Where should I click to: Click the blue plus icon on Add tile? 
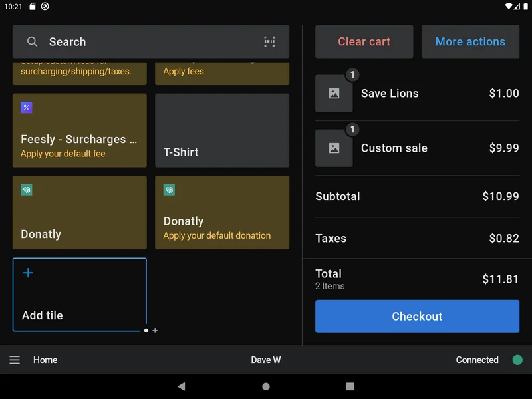pyautogui.click(x=28, y=273)
